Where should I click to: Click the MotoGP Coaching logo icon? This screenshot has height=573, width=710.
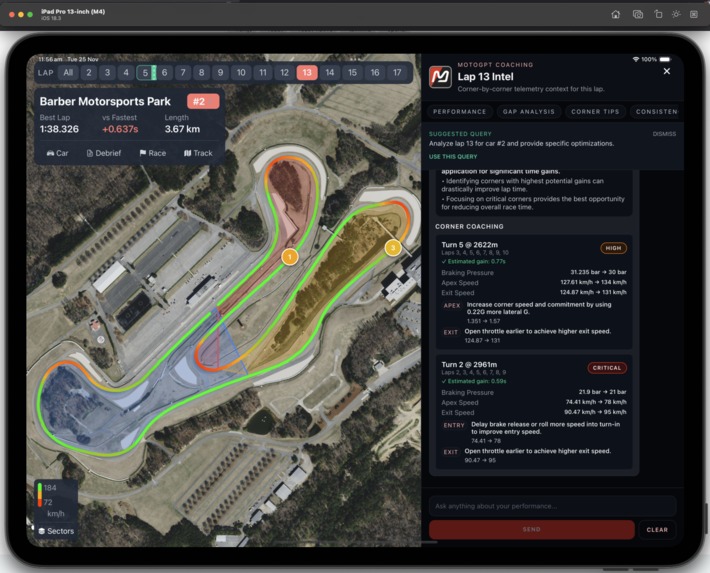pyautogui.click(x=440, y=77)
